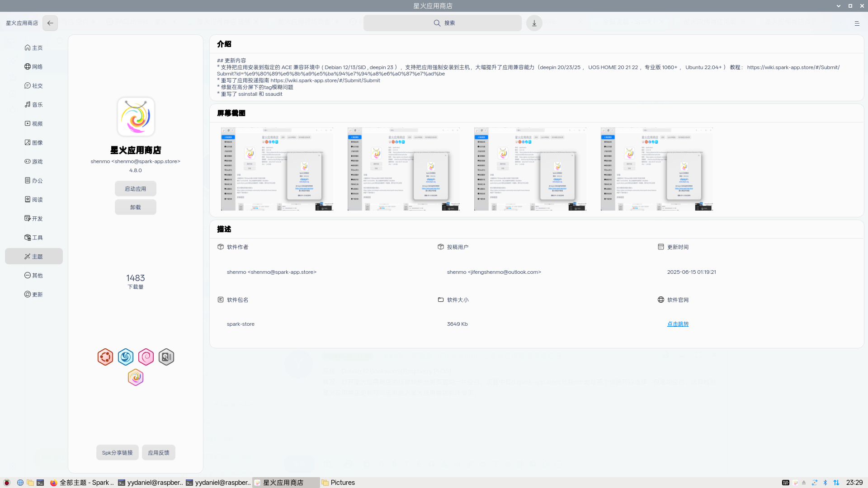
Task: Click the software size 3649 Kb
Action: pyautogui.click(x=458, y=324)
